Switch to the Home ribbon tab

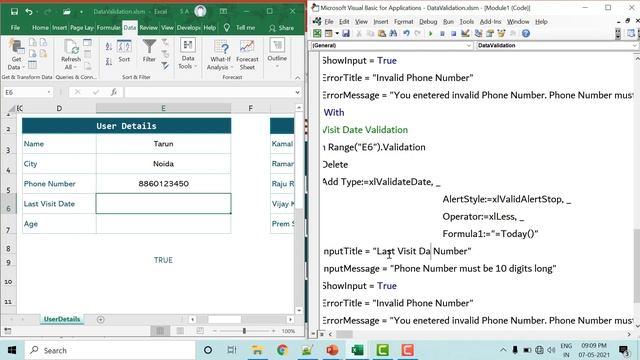(x=40, y=28)
